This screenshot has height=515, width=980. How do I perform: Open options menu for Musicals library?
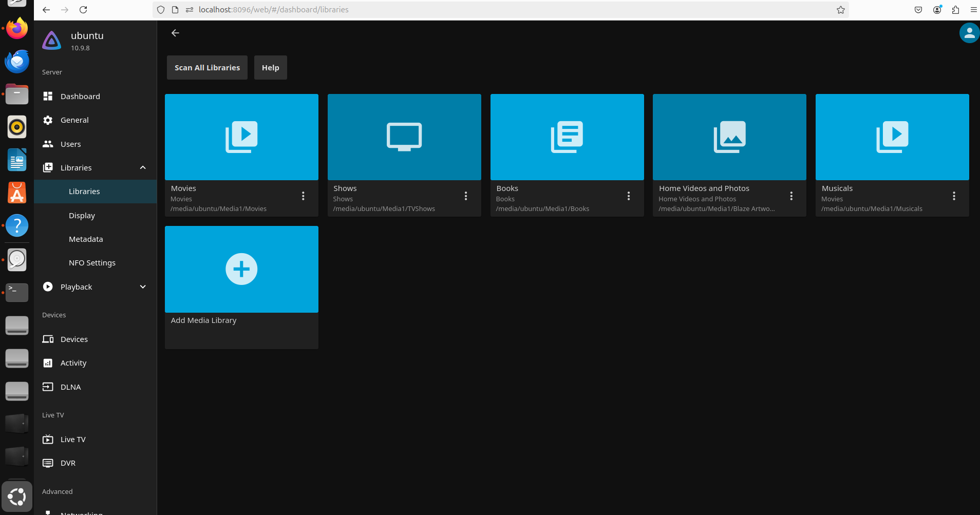tap(954, 196)
